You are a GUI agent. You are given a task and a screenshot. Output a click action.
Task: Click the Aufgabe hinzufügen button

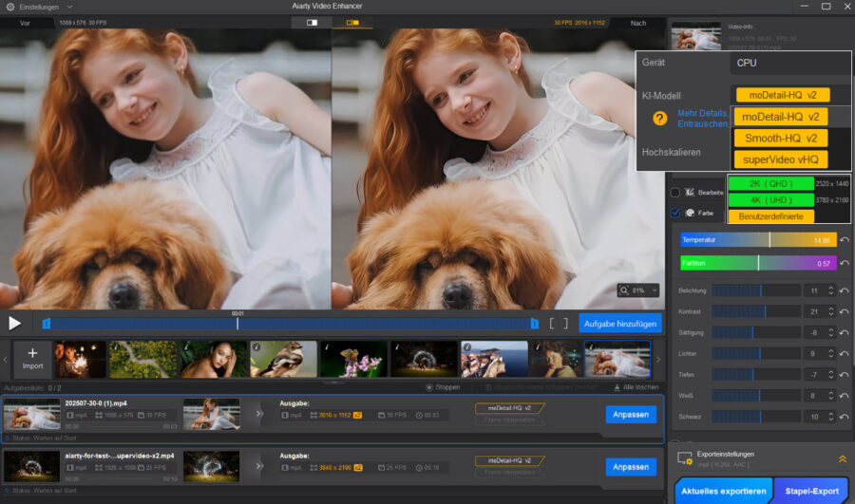pyautogui.click(x=619, y=323)
